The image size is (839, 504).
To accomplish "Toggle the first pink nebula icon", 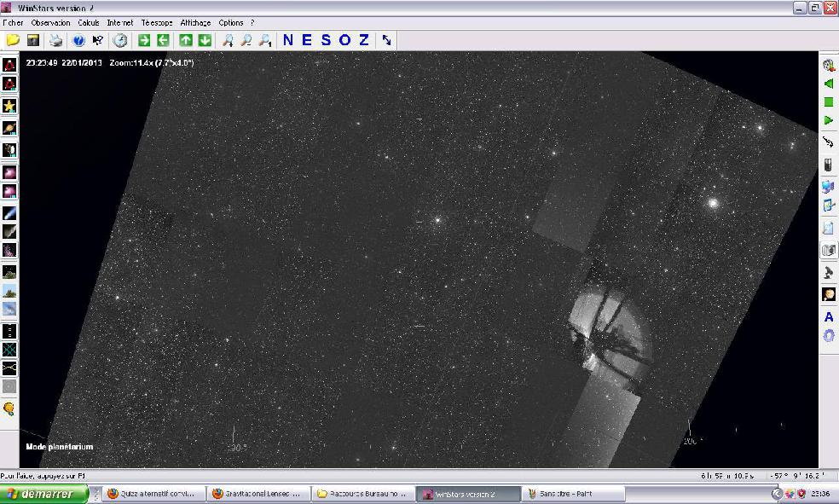I will coord(9,172).
